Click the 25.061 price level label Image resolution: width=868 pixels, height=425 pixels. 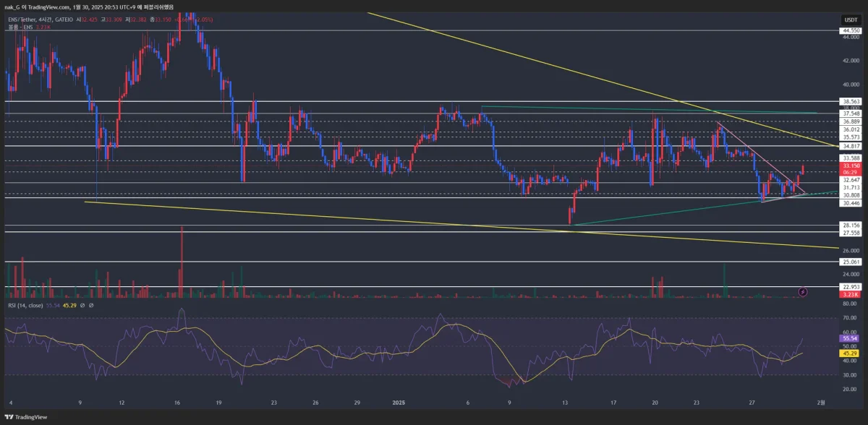[849, 262]
